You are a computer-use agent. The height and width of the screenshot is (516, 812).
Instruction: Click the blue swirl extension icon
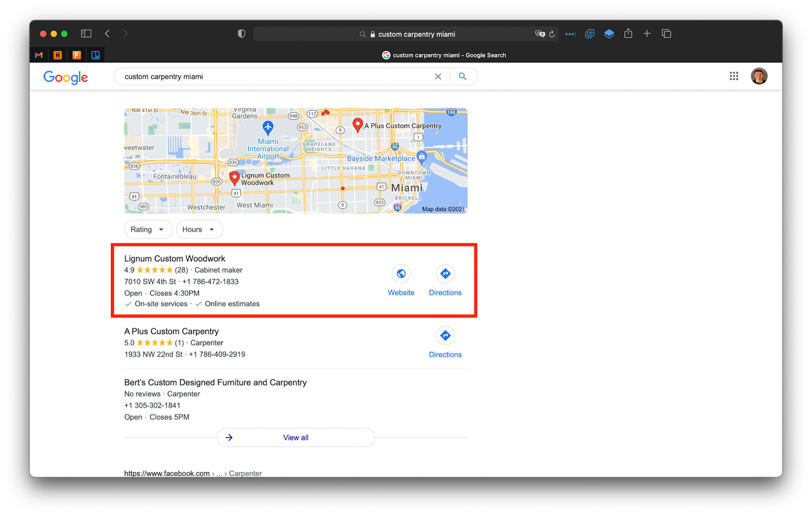[589, 34]
